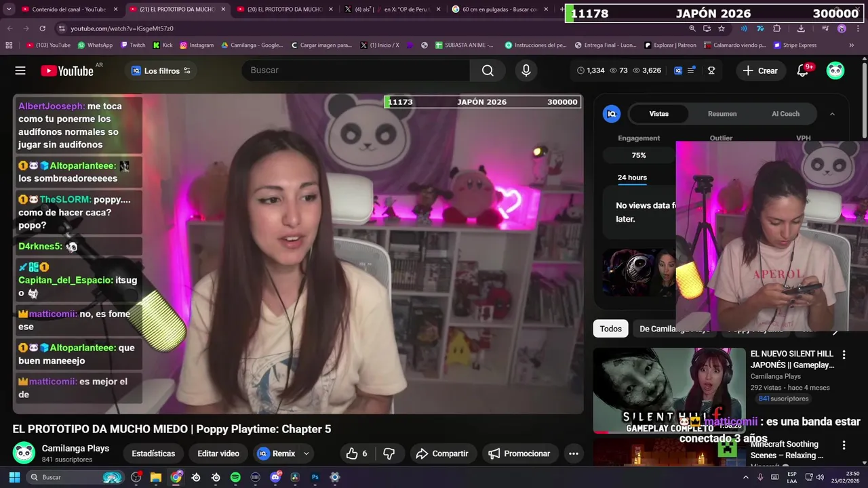Click Editar video button

click(218, 453)
